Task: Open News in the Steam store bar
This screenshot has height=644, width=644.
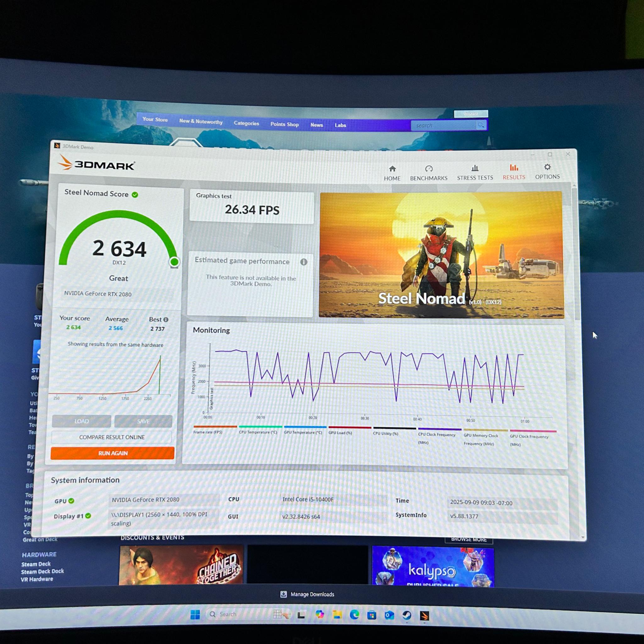Action: pyautogui.click(x=317, y=125)
